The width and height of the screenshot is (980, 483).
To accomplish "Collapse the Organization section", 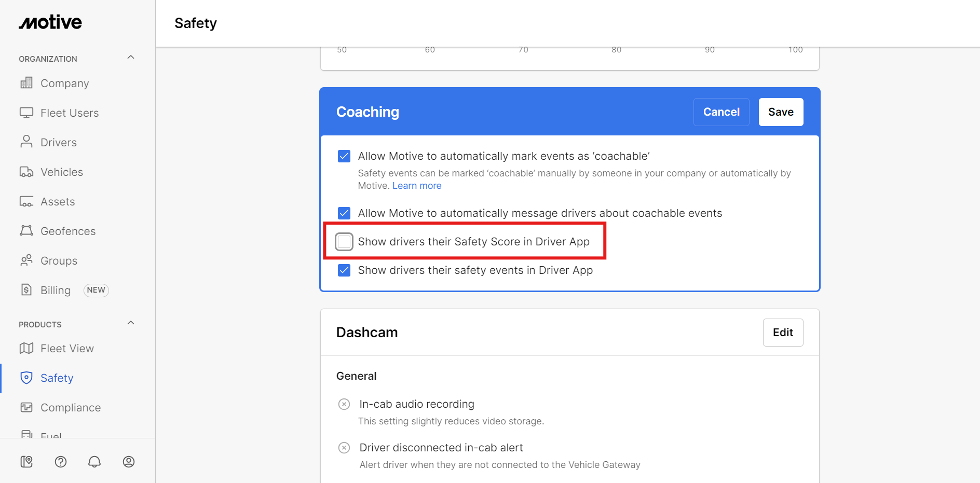I will coord(131,58).
